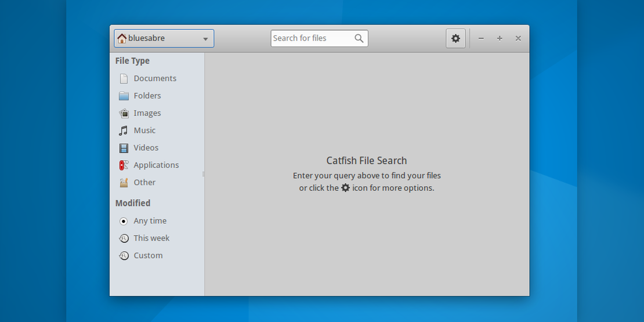Click the blue Folders icon
Screen dimensions: 644x322
124,96
